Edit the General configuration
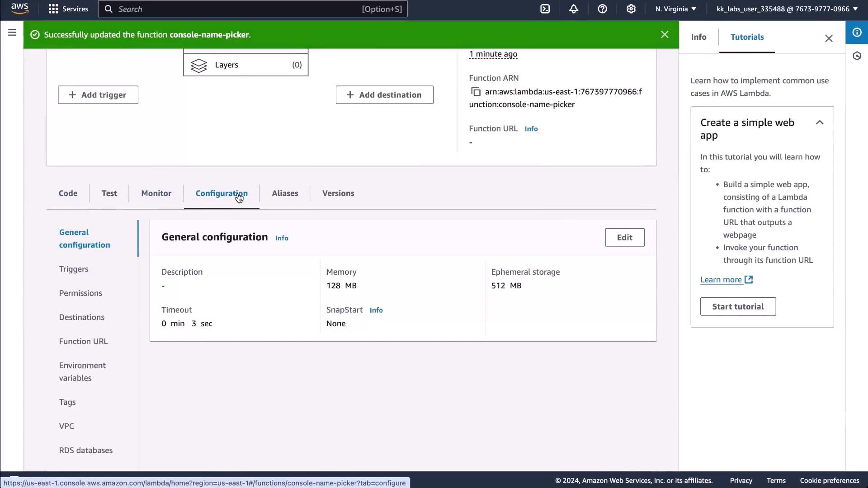 625,237
